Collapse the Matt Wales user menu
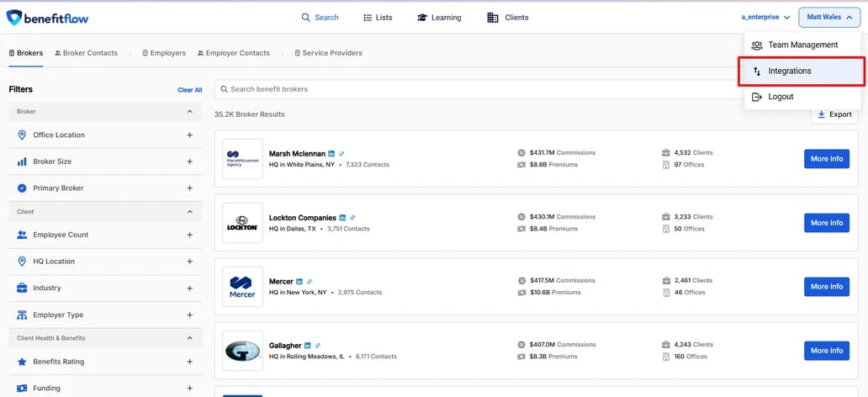 click(x=829, y=17)
